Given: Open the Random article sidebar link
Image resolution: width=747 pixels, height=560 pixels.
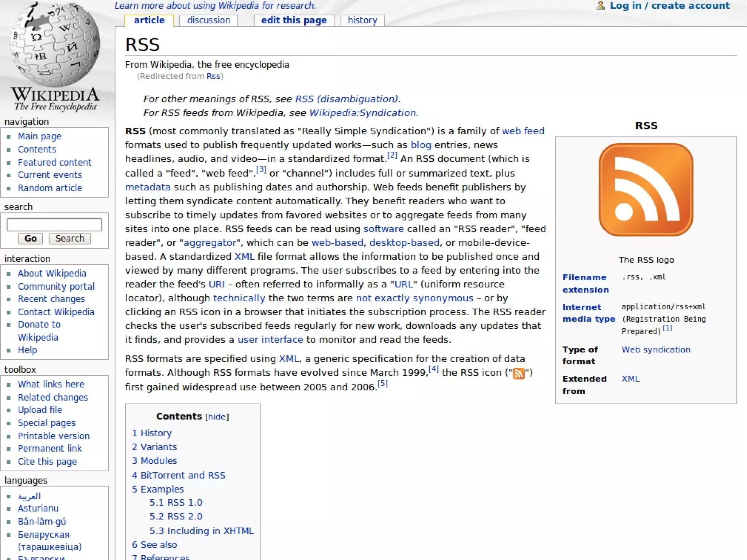Looking at the screenshot, I should [x=50, y=188].
